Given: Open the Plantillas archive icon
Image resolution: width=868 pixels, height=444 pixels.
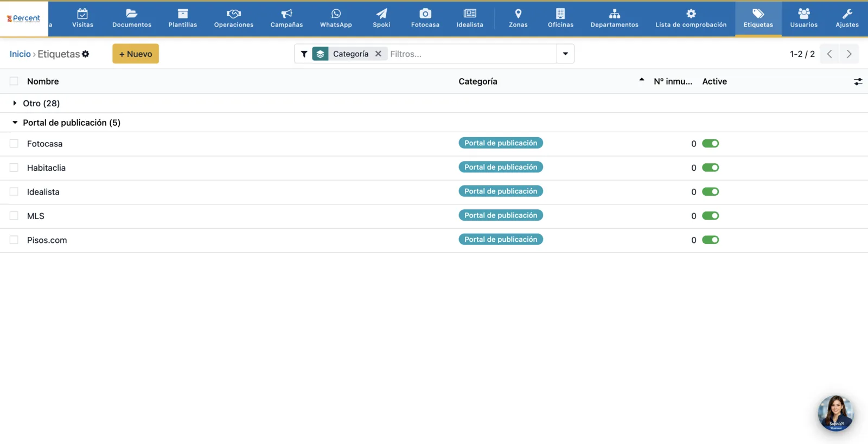Looking at the screenshot, I should pos(183,14).
